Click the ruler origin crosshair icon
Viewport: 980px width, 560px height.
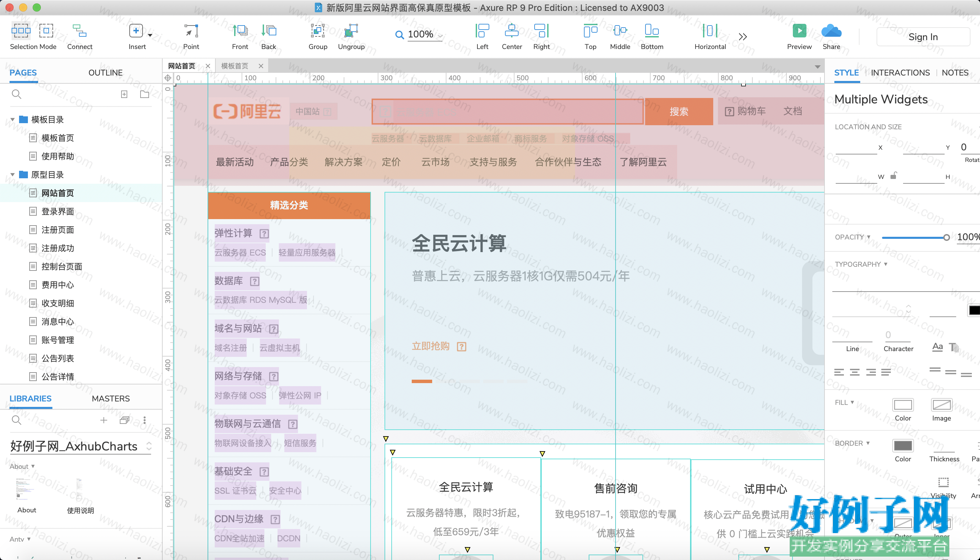(168, 78)
